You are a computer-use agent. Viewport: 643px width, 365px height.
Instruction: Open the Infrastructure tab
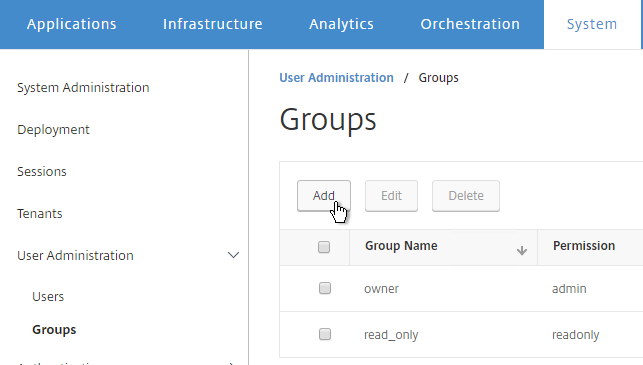click(212, 24)
